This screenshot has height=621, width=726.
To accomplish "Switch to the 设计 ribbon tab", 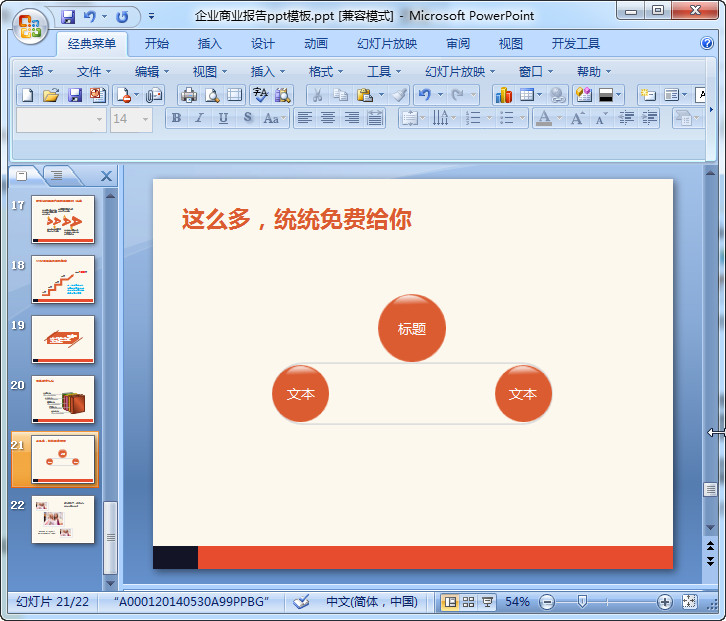I will tap(263, 44).
